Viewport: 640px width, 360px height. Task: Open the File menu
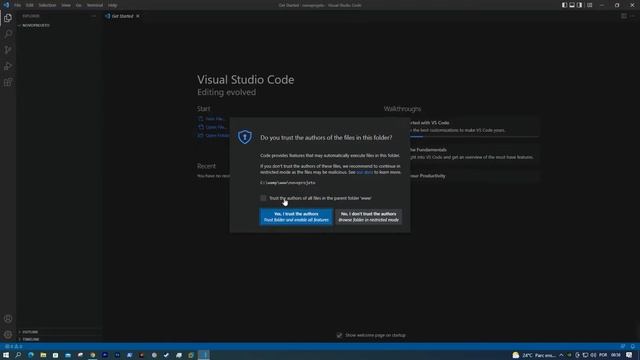18,5
